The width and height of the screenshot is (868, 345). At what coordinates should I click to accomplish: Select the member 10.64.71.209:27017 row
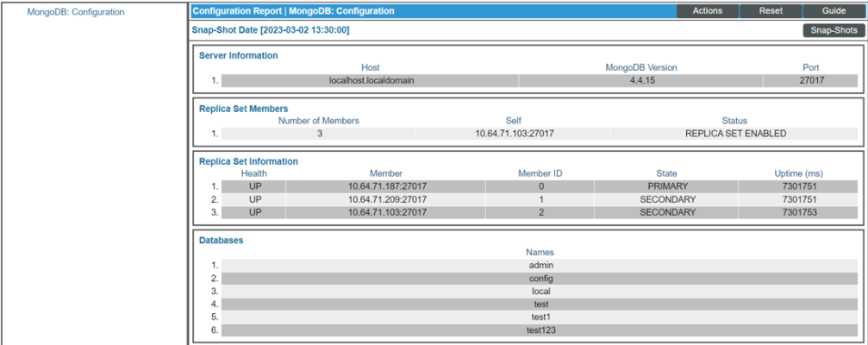point(386,199)
